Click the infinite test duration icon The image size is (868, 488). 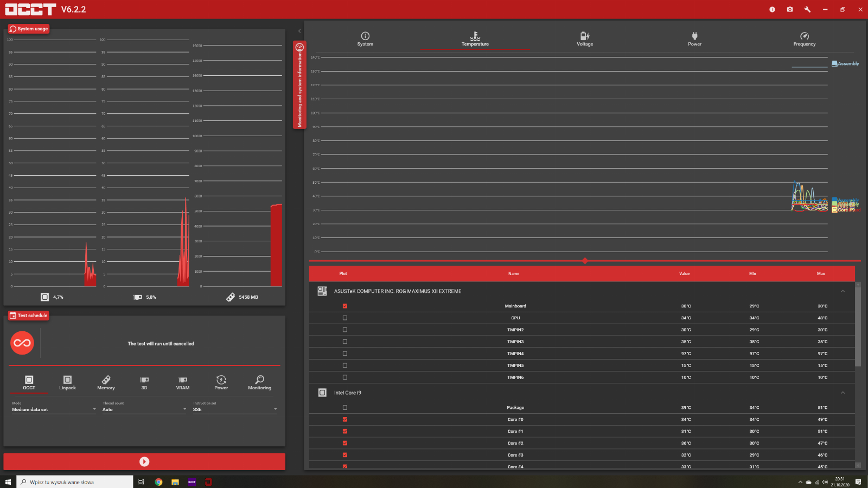coord(22,343)
